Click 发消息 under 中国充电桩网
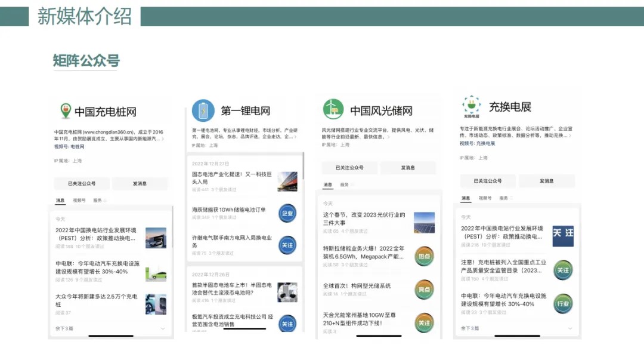Image resolution: width=644 pixels, height=363 pixels. tap(140, 183)
